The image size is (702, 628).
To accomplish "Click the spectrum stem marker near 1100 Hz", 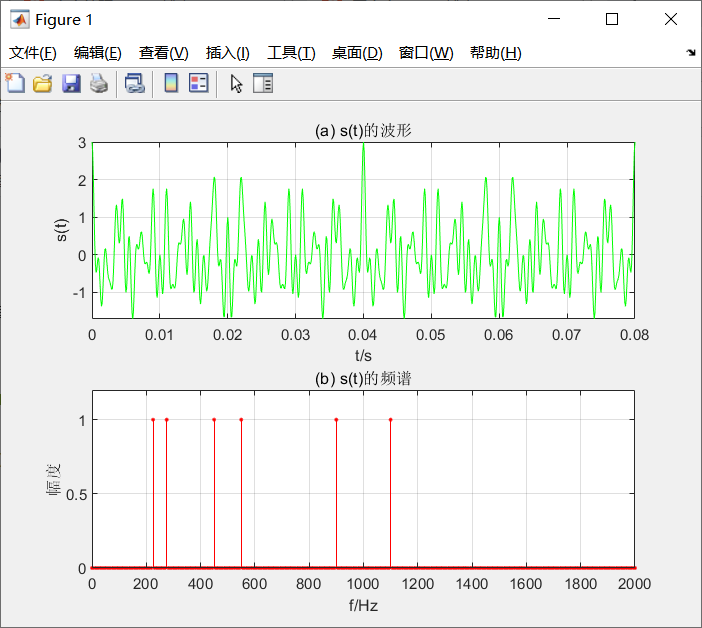I will click(x=390, y=420).
